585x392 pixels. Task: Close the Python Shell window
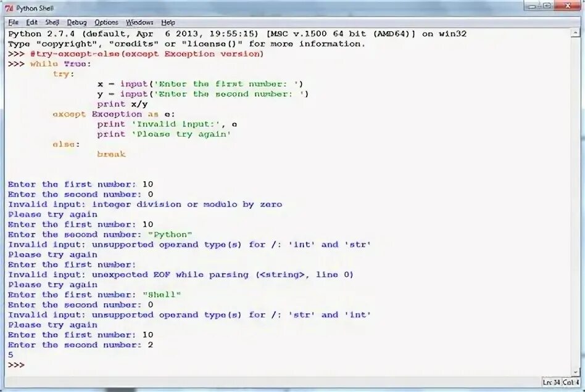(x=569, y=6)
